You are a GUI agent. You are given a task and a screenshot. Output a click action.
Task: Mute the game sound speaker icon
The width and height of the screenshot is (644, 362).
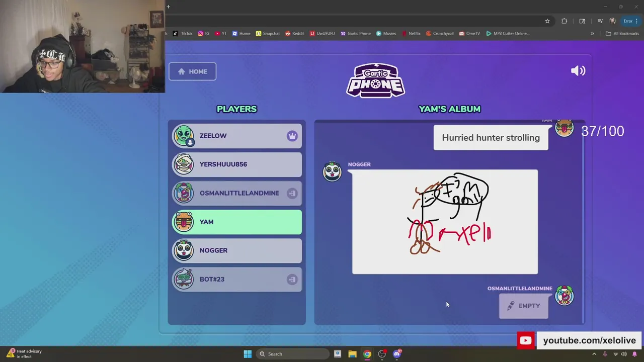578,71
